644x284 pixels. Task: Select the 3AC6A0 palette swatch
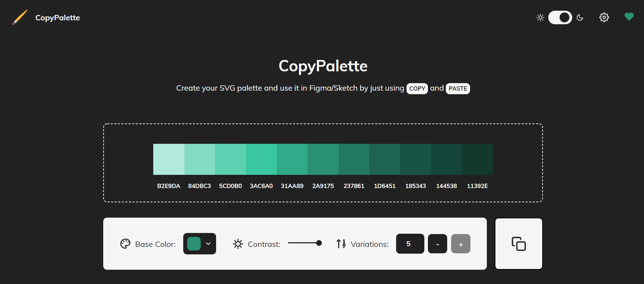261,159
